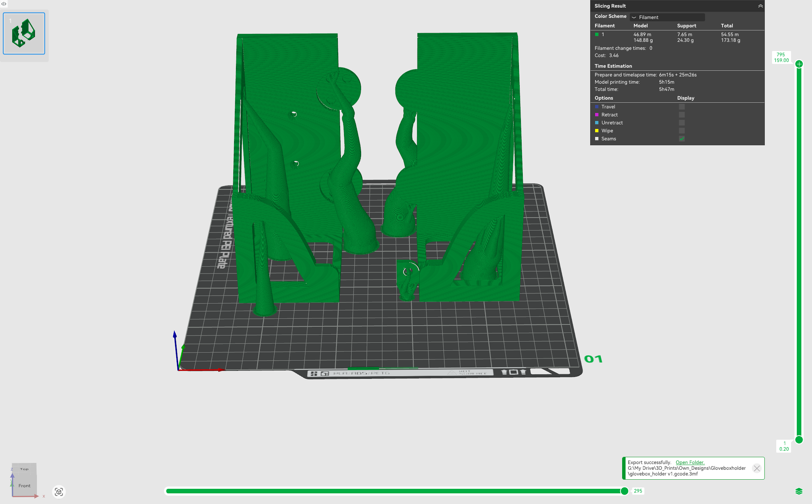Click the 'Total time:' label
Viewport: 812px width, 504px height.
tap(606, 89)
